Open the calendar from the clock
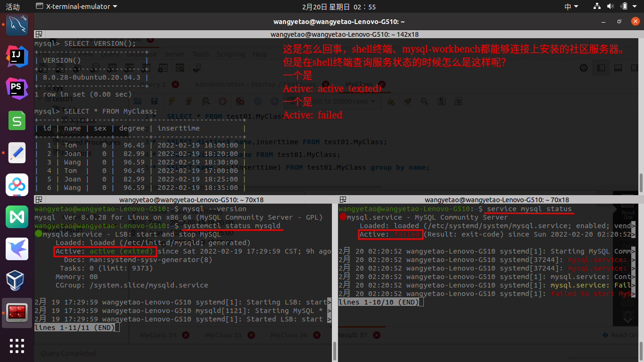644x362 pixels. [339, 7]
